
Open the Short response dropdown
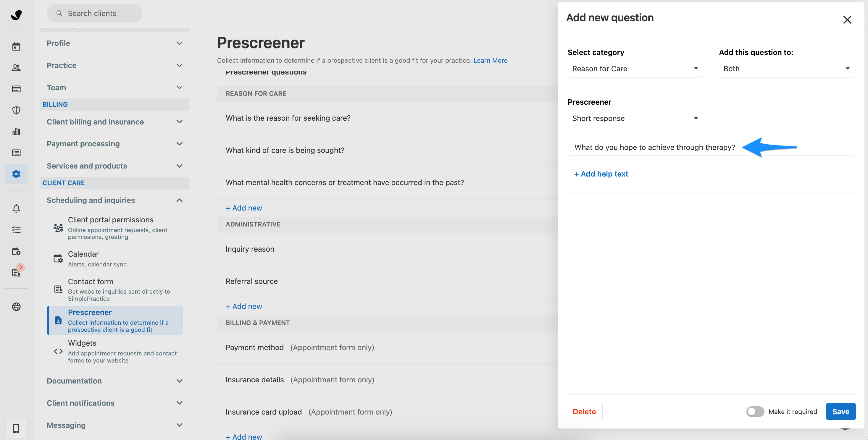click(635, 118)
